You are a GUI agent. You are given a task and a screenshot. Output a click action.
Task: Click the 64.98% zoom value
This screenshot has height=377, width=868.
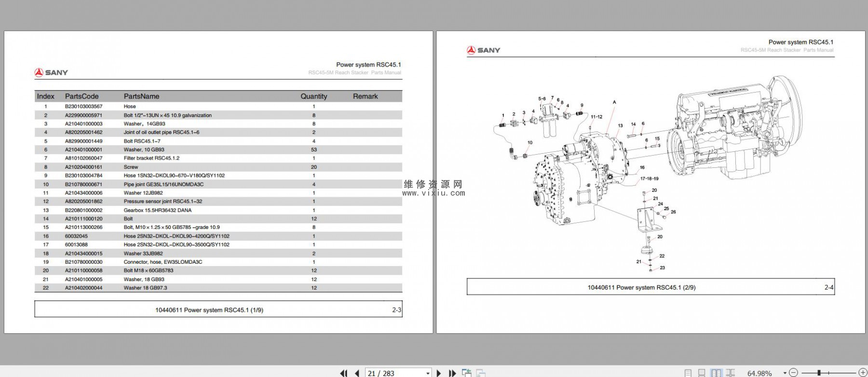[x=759, y=373]
